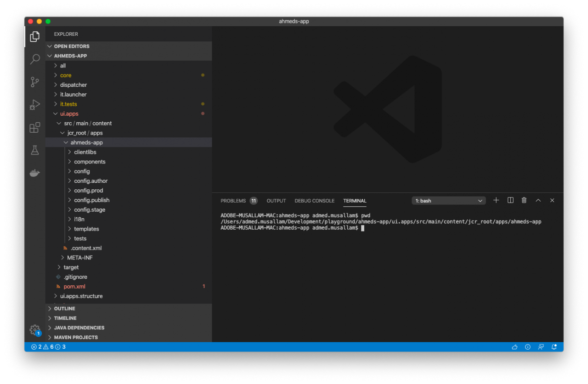The width and height of the screenshot is (588, 384).
Task: Open the Docker view in the sidebar
Action: click(34, 173)
